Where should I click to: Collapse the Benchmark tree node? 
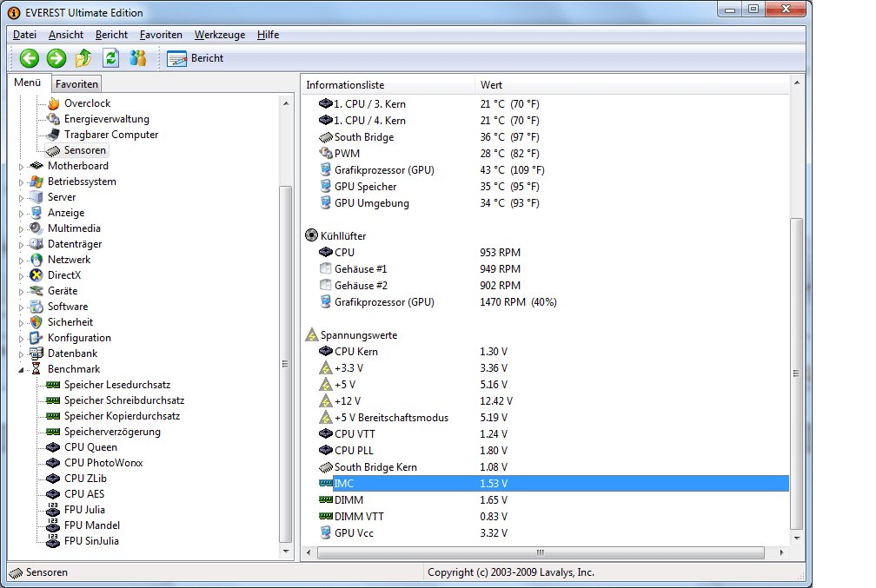tap(21, 370)
